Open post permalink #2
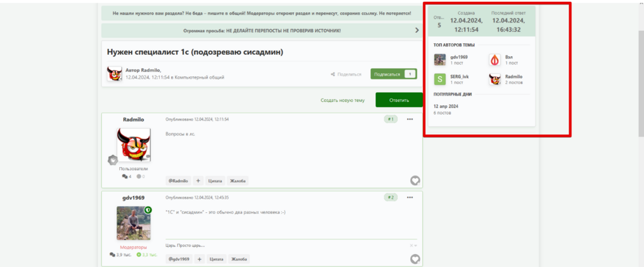The width and height of the screenshot is (644, 267). pyautogui.click(x=391, y=197)
